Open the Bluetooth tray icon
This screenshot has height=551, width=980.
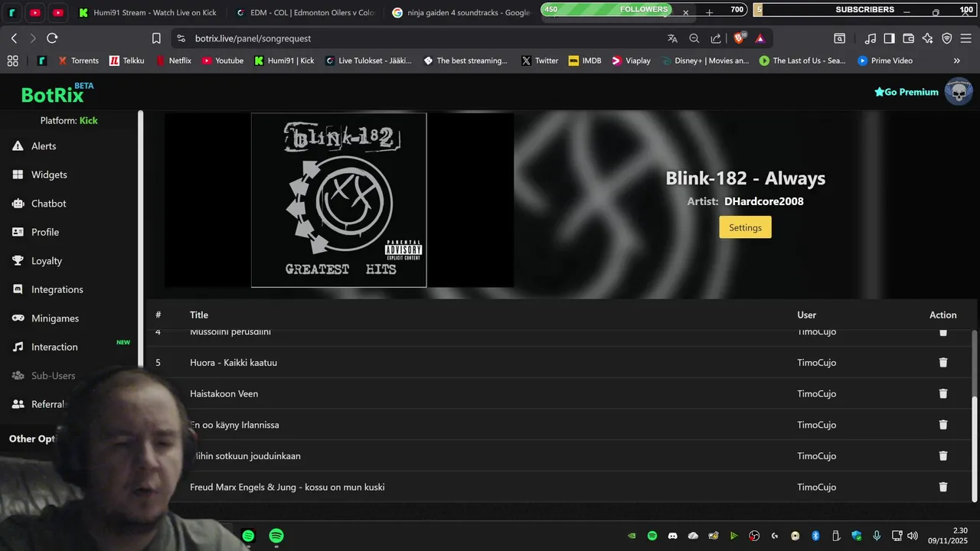click(x=815, y=536)
